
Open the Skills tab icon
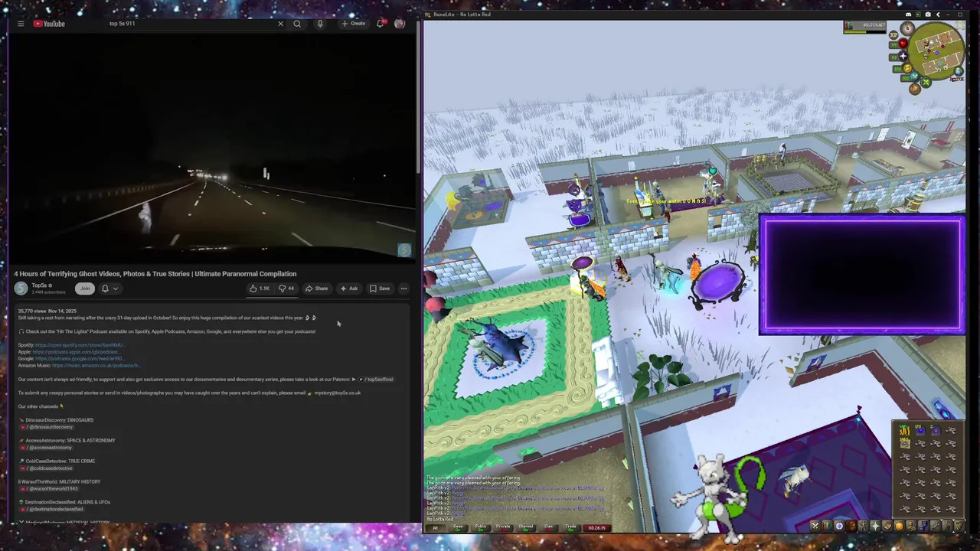pyautogui.click(x=828, y=526)
